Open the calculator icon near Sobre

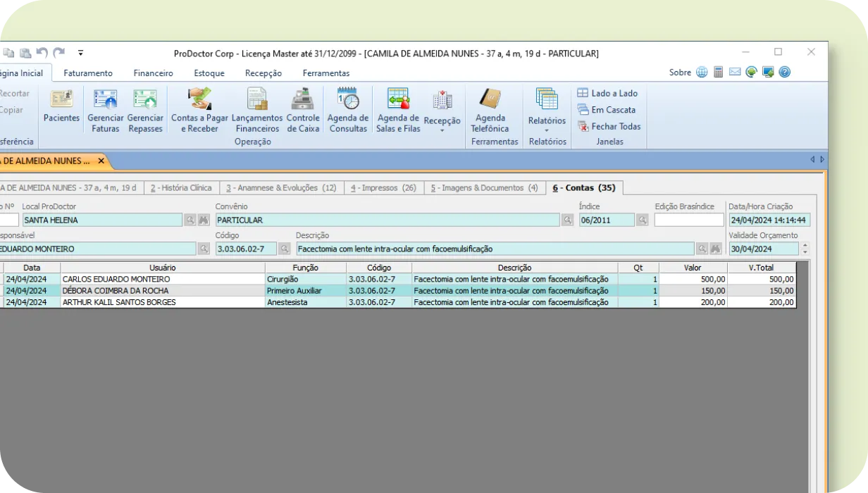coord(719,71)
